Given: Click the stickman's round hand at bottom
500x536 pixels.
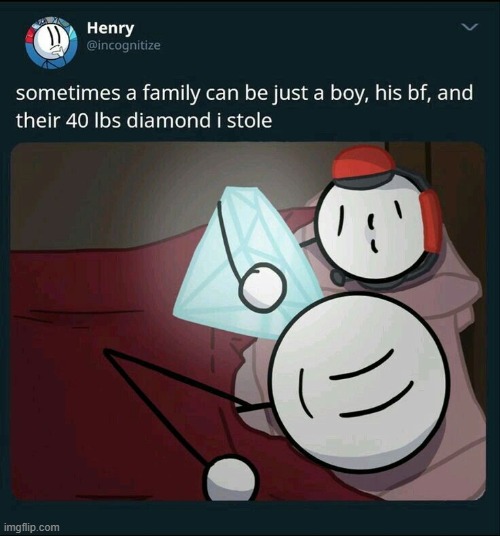Looking at the screenshot, I should [x=231, y=479].
